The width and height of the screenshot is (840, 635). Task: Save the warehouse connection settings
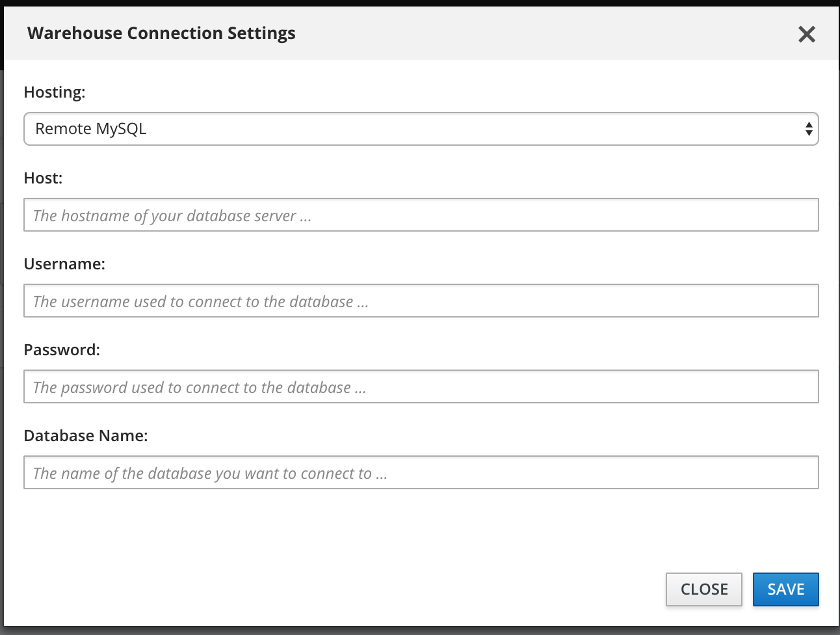[785, 589]
